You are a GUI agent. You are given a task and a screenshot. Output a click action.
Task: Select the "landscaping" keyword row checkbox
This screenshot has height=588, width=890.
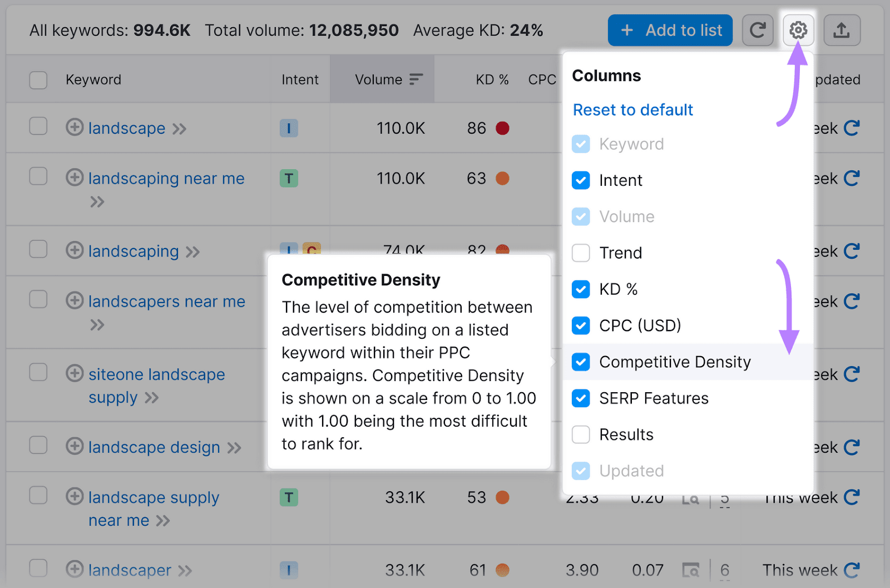point(38,250)
